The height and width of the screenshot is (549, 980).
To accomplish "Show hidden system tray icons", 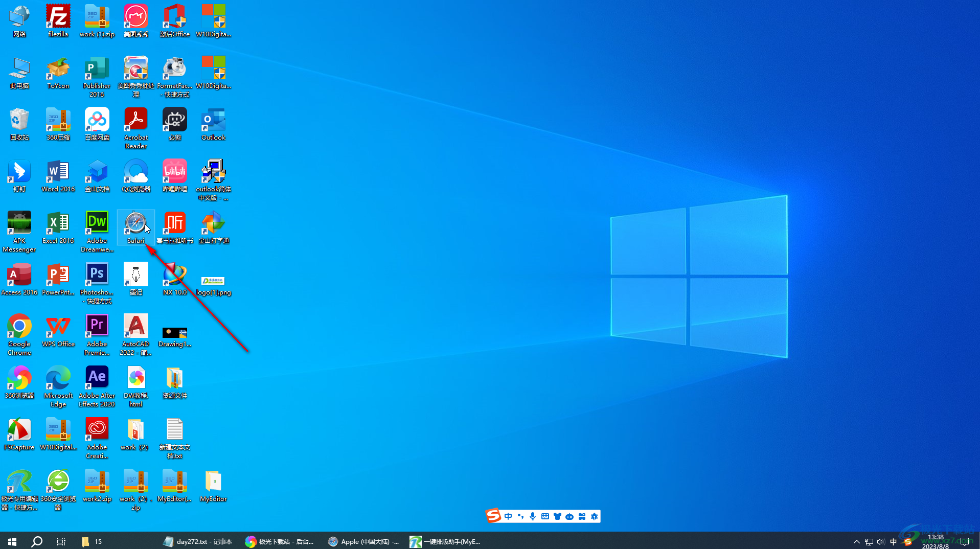I will coord(857,542).
